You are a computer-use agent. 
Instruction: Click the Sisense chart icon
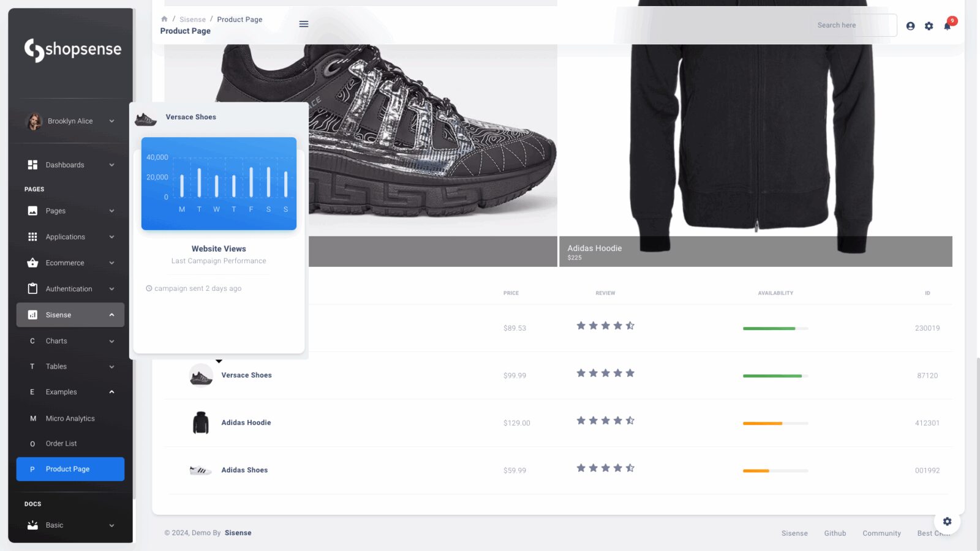32,315
